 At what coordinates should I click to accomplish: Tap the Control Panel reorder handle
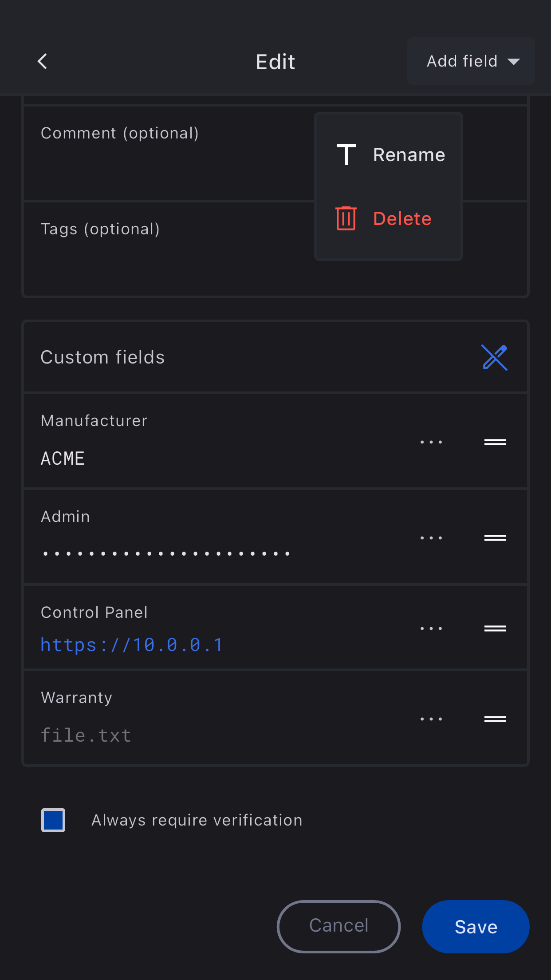[x=495, y=628]
